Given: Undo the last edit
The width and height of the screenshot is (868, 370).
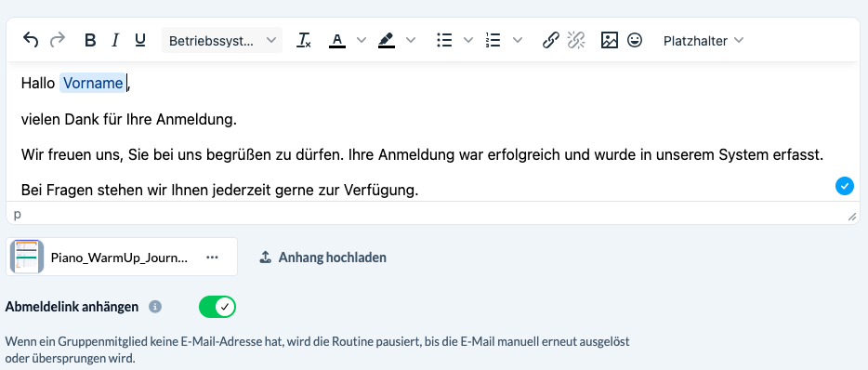Looking at the screenshot, I should tap(31, 40).
